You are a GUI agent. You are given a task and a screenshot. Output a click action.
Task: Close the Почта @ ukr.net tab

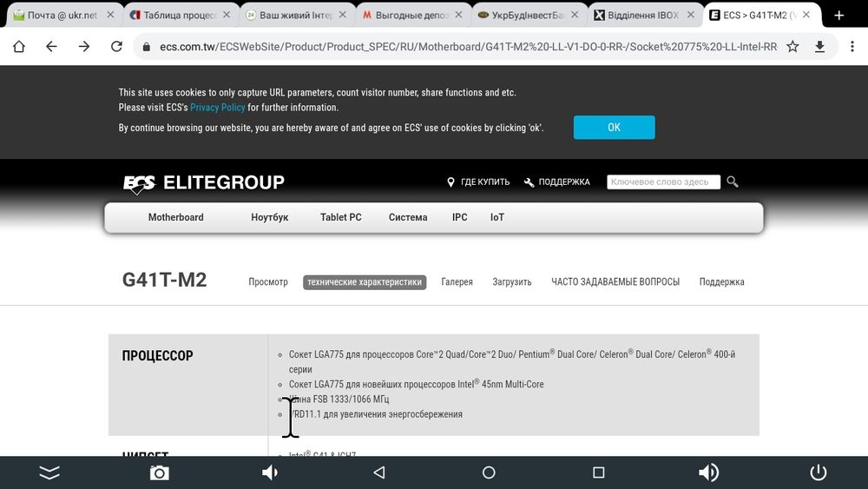(x=111, y=15)
